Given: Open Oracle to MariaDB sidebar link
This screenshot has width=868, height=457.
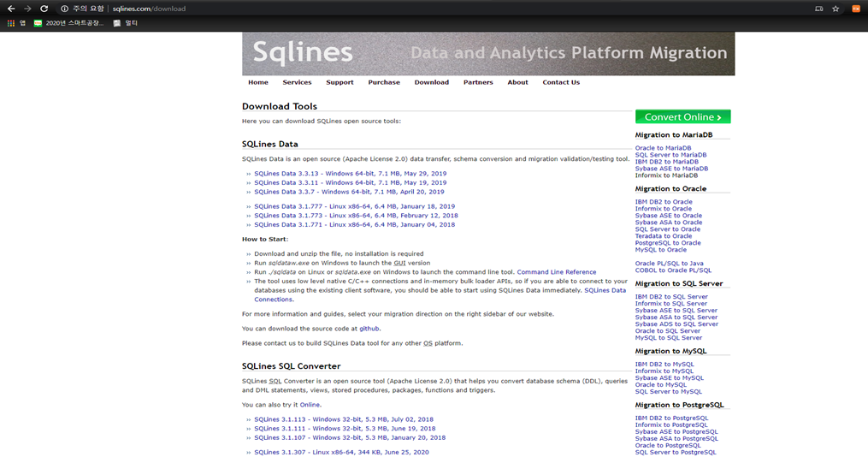Looking at the screenshot, I should coord(663,148).
